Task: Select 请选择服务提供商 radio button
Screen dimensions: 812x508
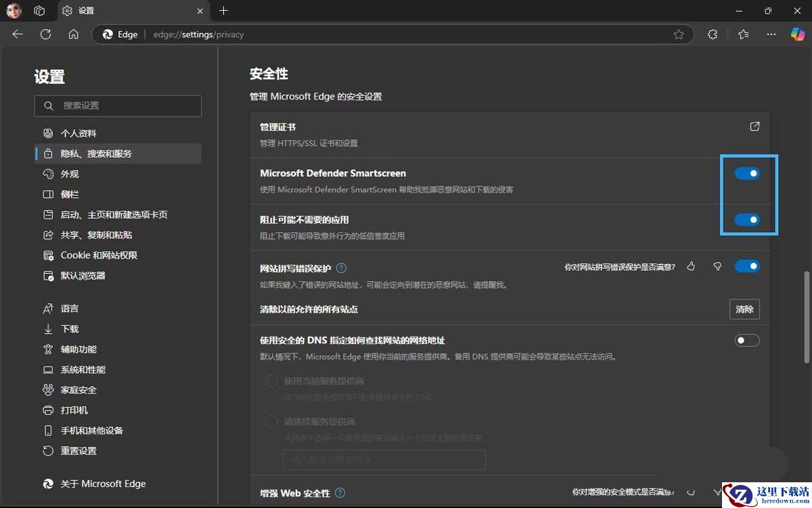Action: click(x=271, y=421)
